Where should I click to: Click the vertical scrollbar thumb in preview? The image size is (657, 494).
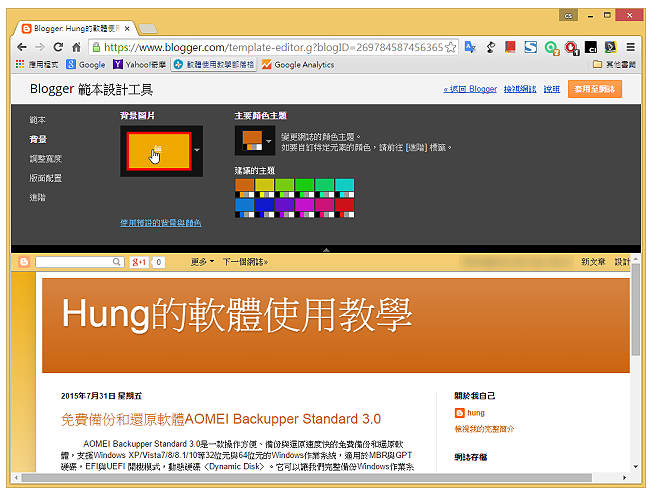coord(636,309)
